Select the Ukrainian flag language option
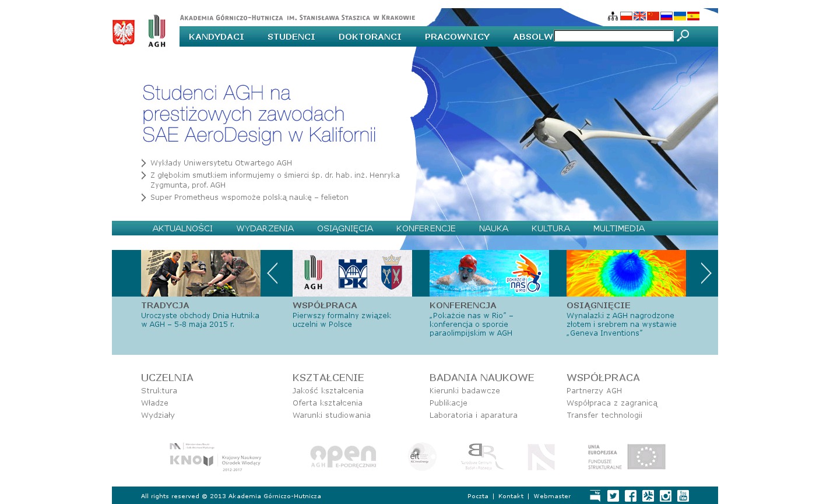The height and width of the screenshot is (504, 830). (680, 16)
